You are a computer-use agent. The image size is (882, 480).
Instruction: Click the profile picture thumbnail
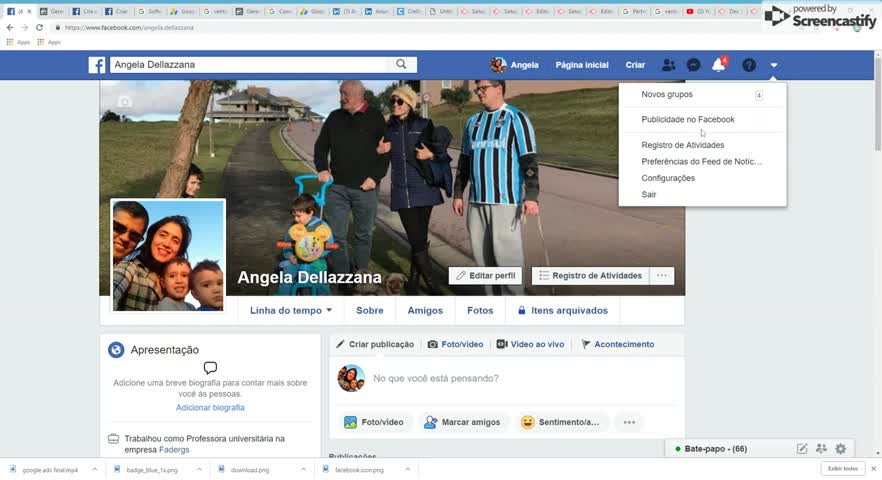click(168, 256)
